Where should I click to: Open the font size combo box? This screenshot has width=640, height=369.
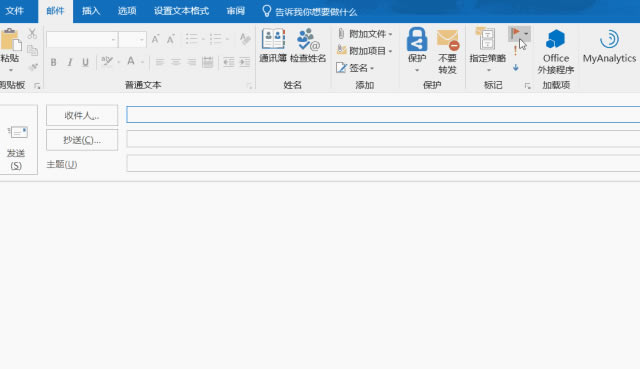pos(132,40)
